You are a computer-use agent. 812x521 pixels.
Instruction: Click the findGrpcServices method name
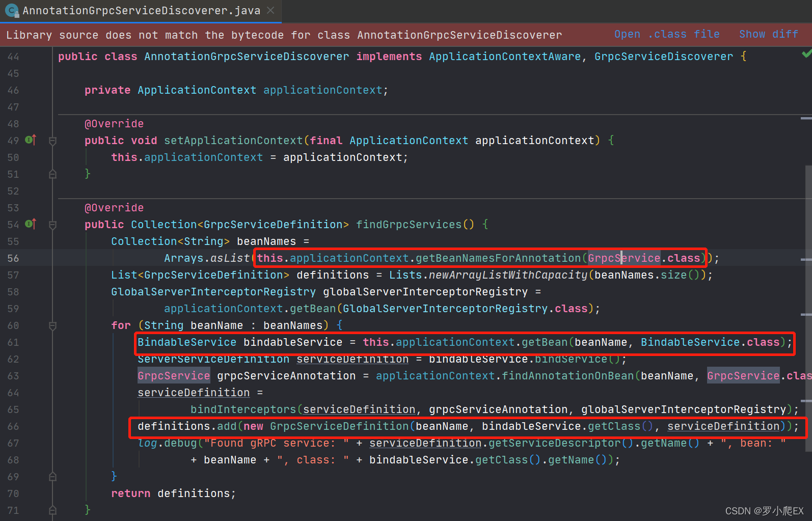click(x=409, y=225)
